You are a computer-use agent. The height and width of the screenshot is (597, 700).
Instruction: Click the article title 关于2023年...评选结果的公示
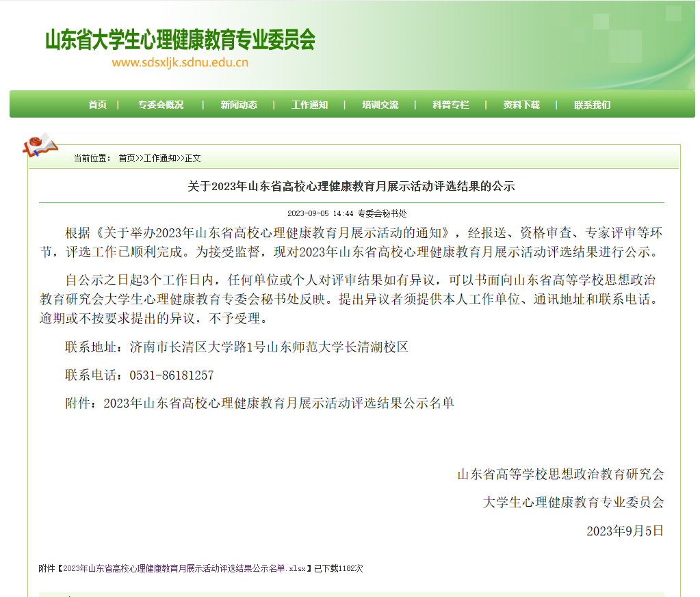pyautogui.click(x=351, y=187)
